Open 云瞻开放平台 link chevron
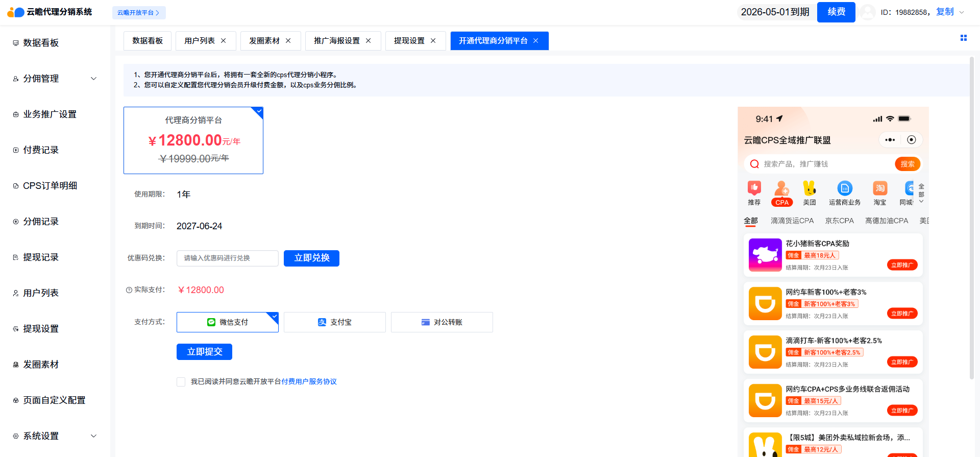Viewport: 980px width, 457px height. (157, 13)
